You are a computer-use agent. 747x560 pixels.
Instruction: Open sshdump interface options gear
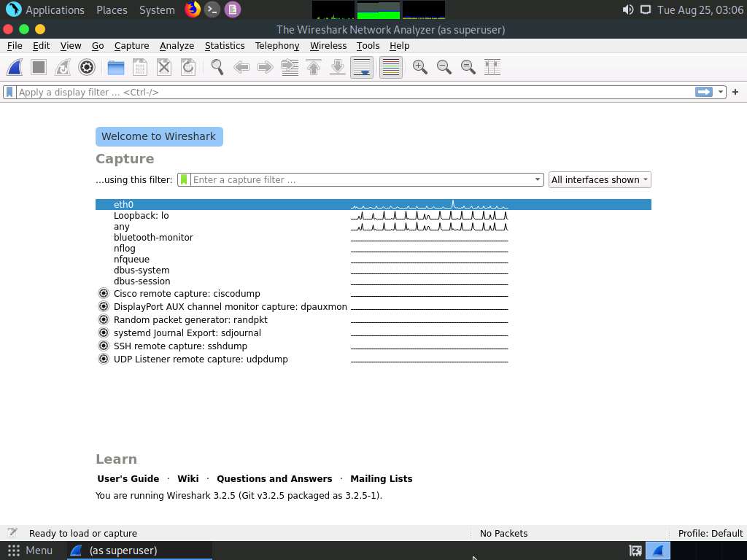click(x=104, y=346)
